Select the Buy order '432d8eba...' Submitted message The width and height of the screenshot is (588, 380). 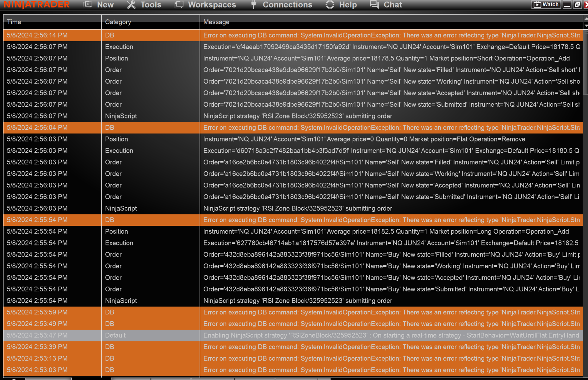(x=391, y=289)
